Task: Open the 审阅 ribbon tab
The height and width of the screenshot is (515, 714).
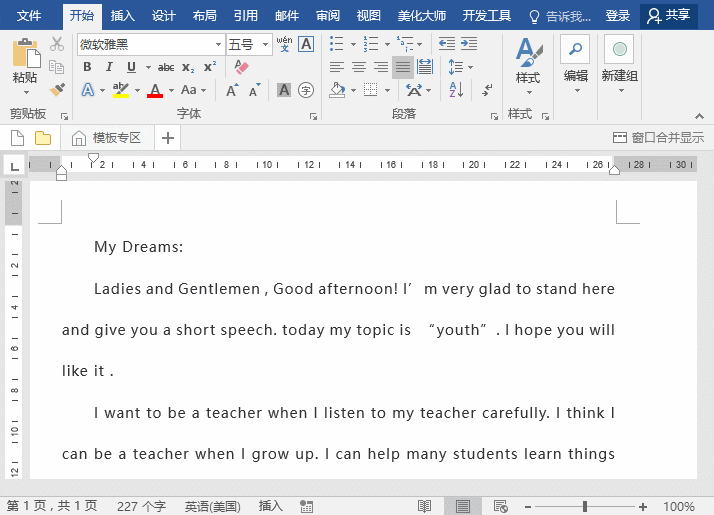Action: point(327,15)
